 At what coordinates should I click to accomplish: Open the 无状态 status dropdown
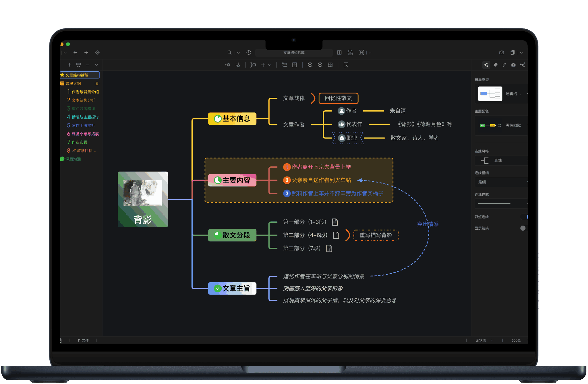484,340
